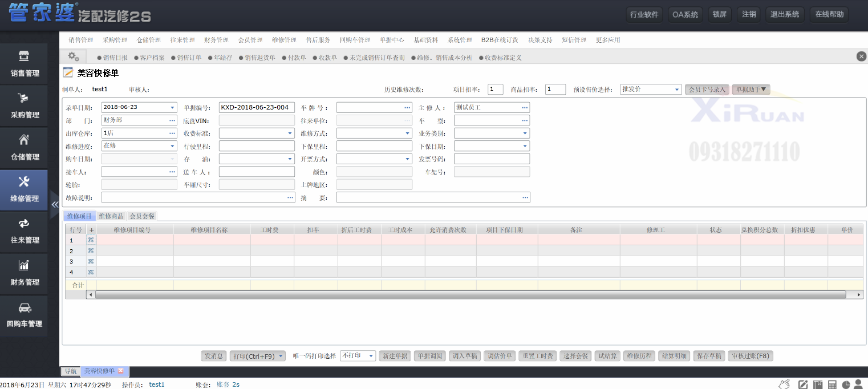The height and width of the screenshot is (389, 868).
Task: Open 采购管理 cart module
Action: [x=25, y=106]
